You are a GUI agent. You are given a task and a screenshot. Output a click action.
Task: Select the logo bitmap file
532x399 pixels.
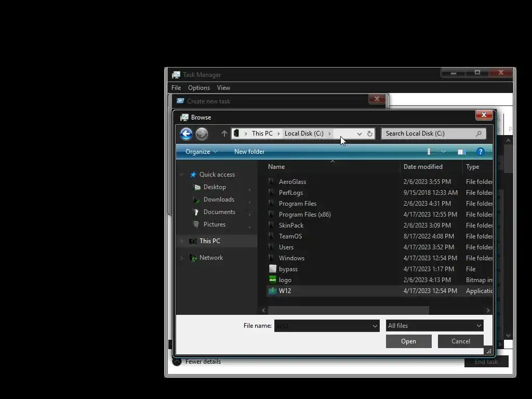(380, 280)
